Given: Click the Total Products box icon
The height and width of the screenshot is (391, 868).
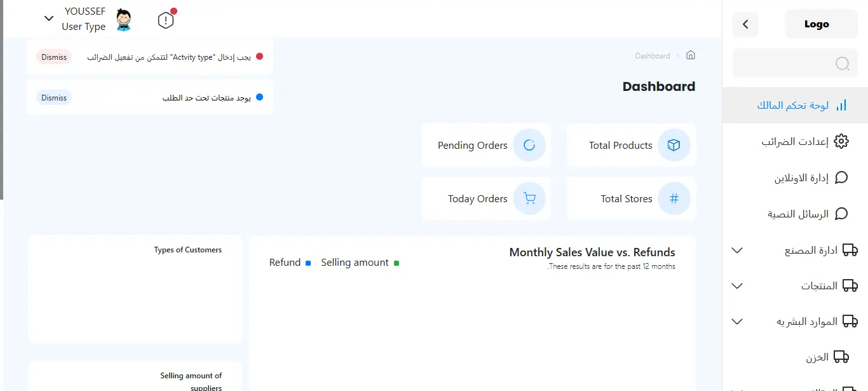Looking at the screenshot, I should coord(674,145).
